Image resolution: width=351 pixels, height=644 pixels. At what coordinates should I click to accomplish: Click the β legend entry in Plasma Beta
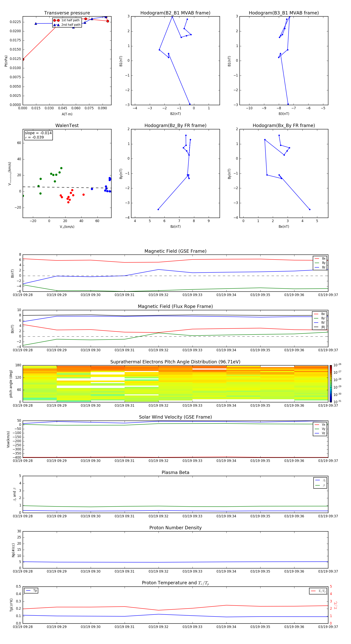point(320,486)
